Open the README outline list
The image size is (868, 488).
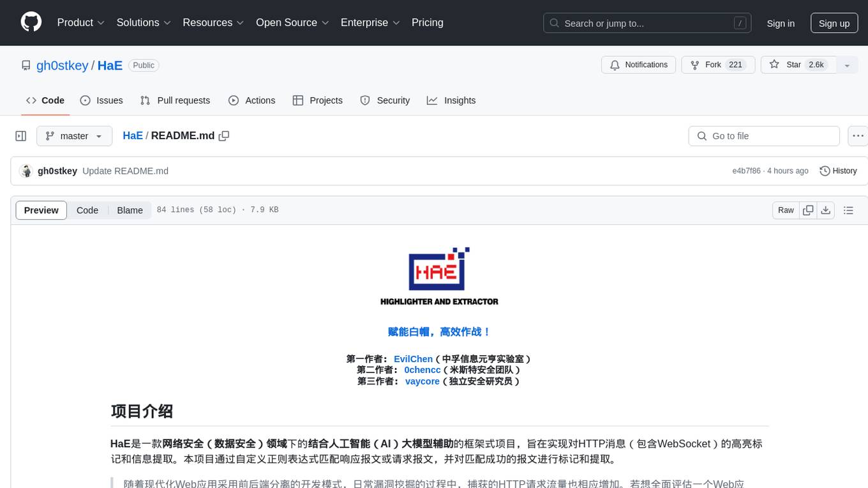[848, 210]
